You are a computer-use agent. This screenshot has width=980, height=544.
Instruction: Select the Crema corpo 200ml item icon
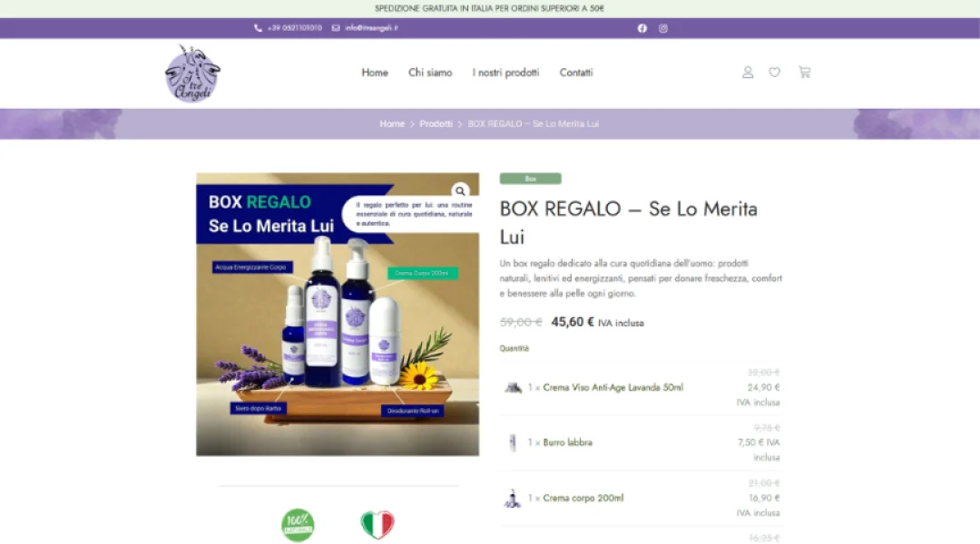pos(513,498)
